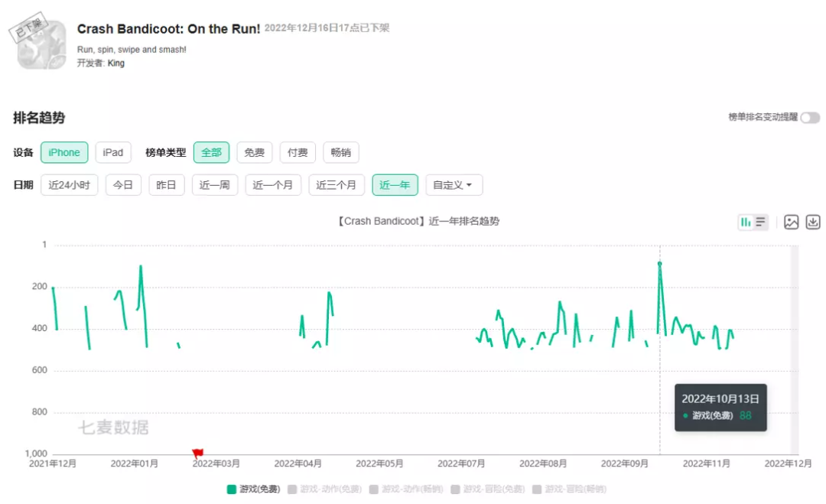The height and width of the screenshot is (504, 826).
Task: Select iPhone device tab
Action: click(64, 153)
